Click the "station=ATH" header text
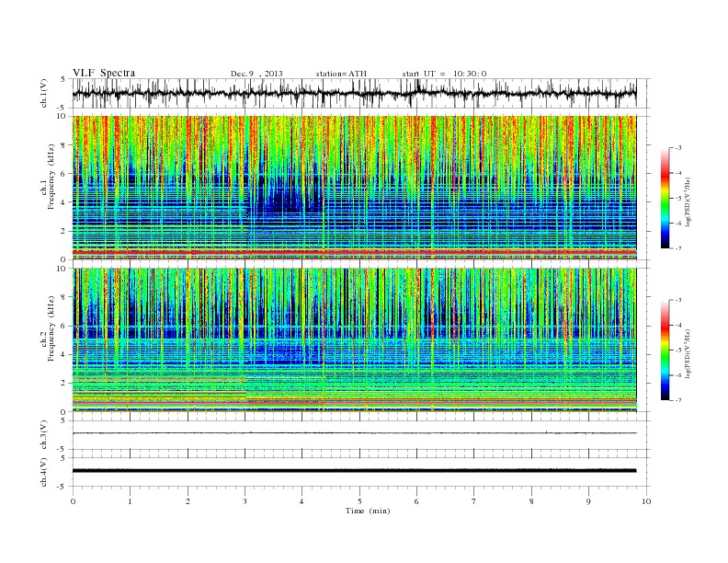Screen dimensions: 728x563 click(x=341, y=74)
